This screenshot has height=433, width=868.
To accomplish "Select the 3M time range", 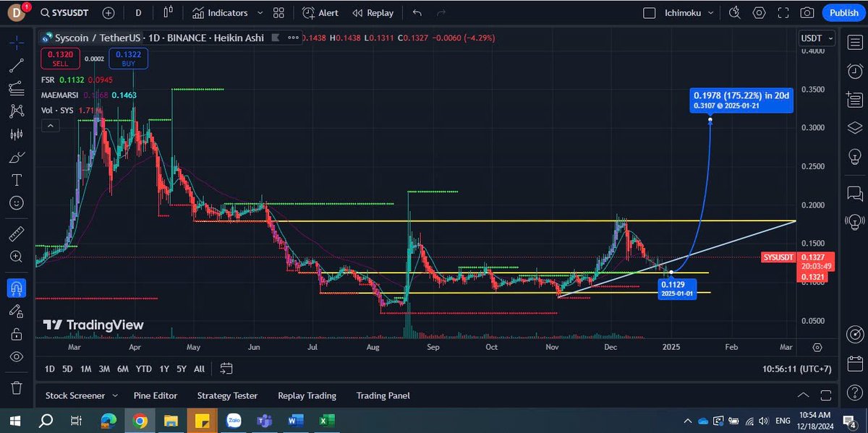I will (104, 369).
